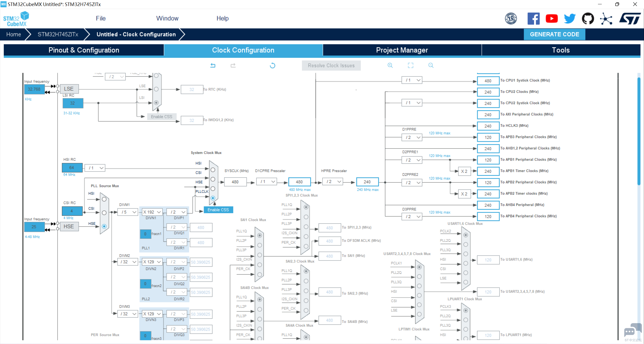Click the Resolve Clock Issues button
The height and width of the screenshot is (344, 644).
(x=331, y=66)
